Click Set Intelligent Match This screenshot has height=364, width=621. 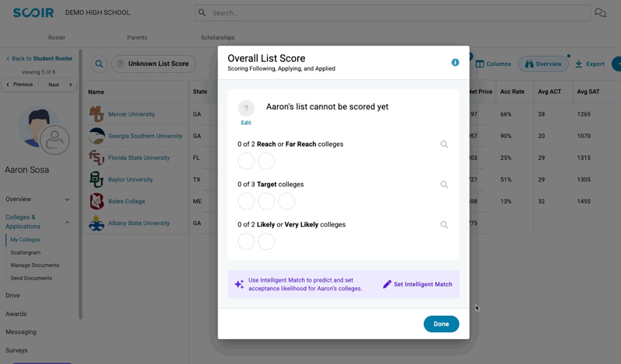[418, 284]
